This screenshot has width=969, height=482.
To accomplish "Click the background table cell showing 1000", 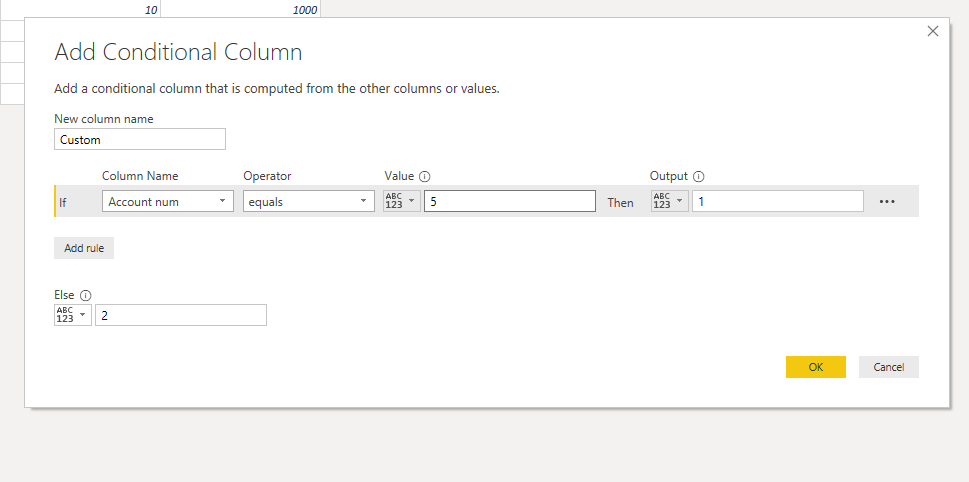I will click(x=241, y=9).
